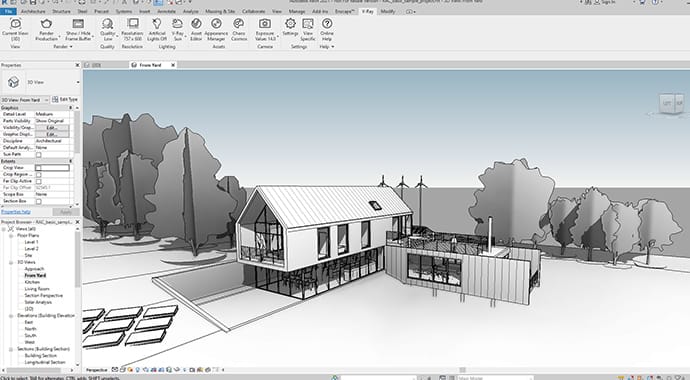Screen dimensions: 690x380
Task: Open the V-Ray Sun icon
Action: tap(177, 23)
